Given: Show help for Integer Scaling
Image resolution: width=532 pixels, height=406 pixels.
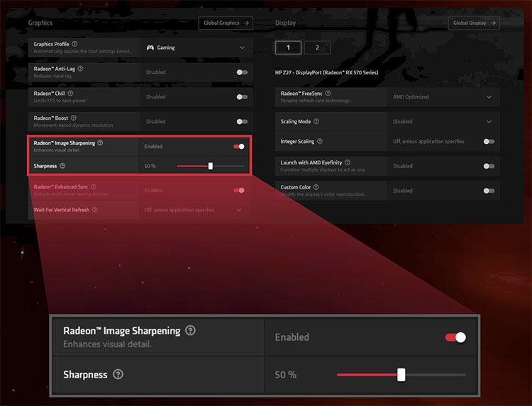Looking at the screenshot, I should 320,141.
